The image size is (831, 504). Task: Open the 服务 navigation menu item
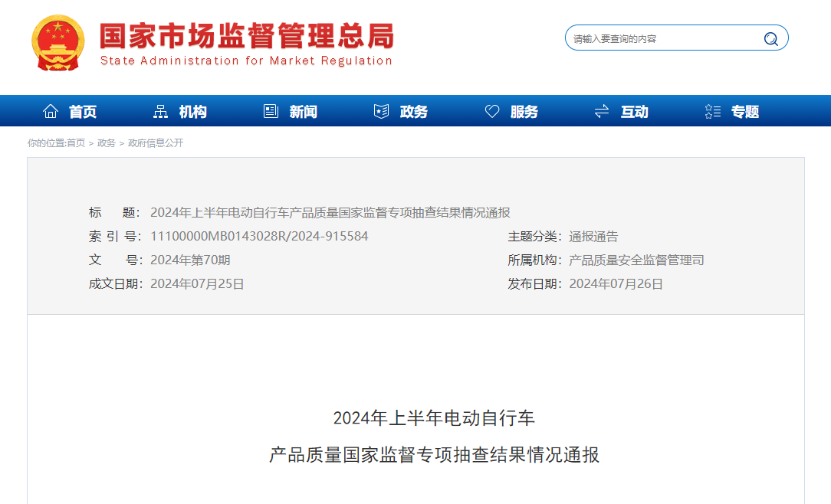[524, 112]
